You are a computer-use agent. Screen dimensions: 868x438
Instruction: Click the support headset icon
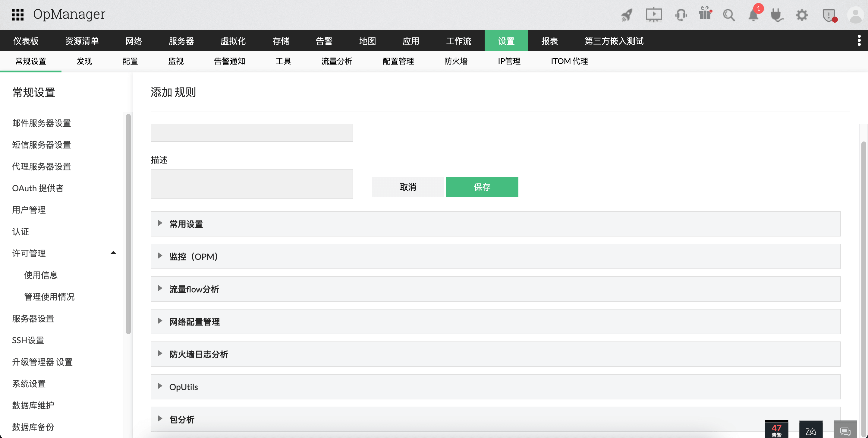(681, 15)
